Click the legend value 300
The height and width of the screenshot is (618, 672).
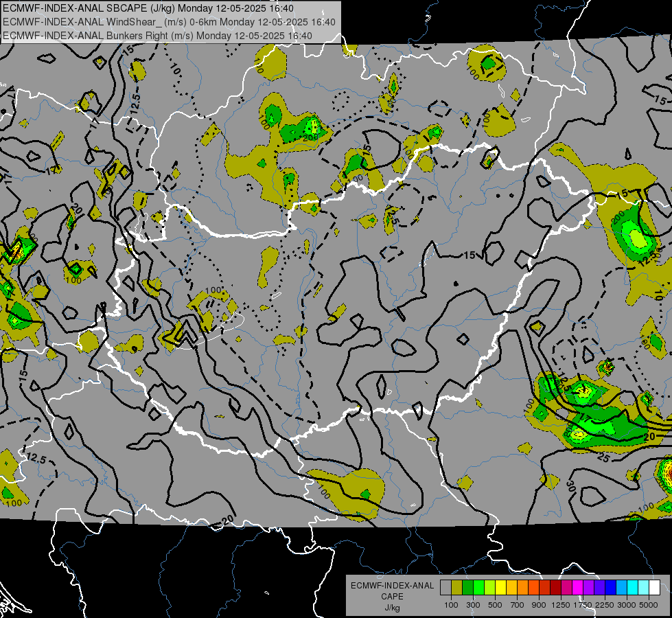tap(473, 605)
